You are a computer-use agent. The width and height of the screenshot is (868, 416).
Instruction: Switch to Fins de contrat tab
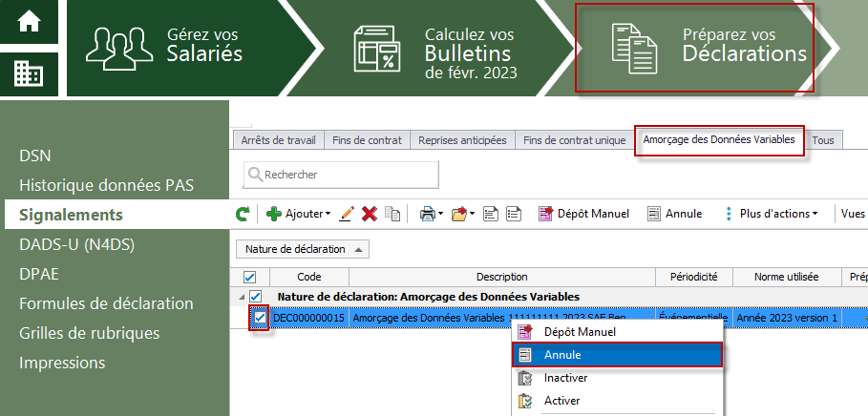click(367, 140)
